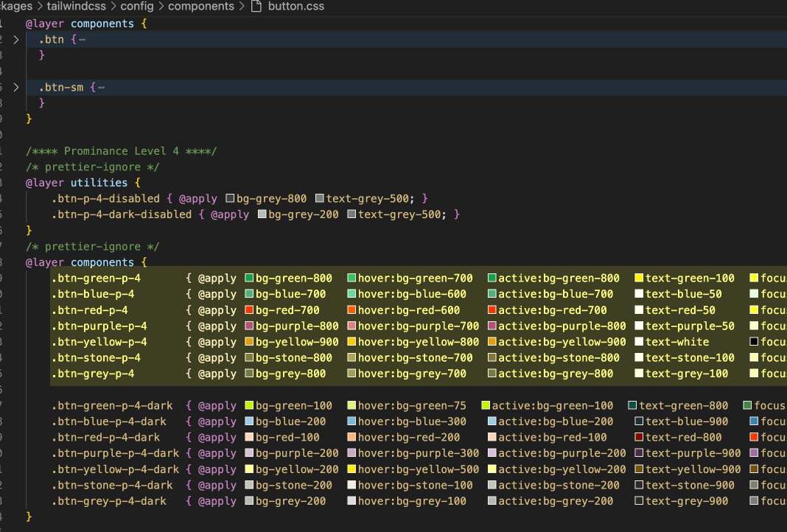Image resolution: width=787 pixels, height=532 pixels.
Task: Open color swatch for bg-grey-800 in .btn-p-4-disabled
Action: tap(230, 199)
